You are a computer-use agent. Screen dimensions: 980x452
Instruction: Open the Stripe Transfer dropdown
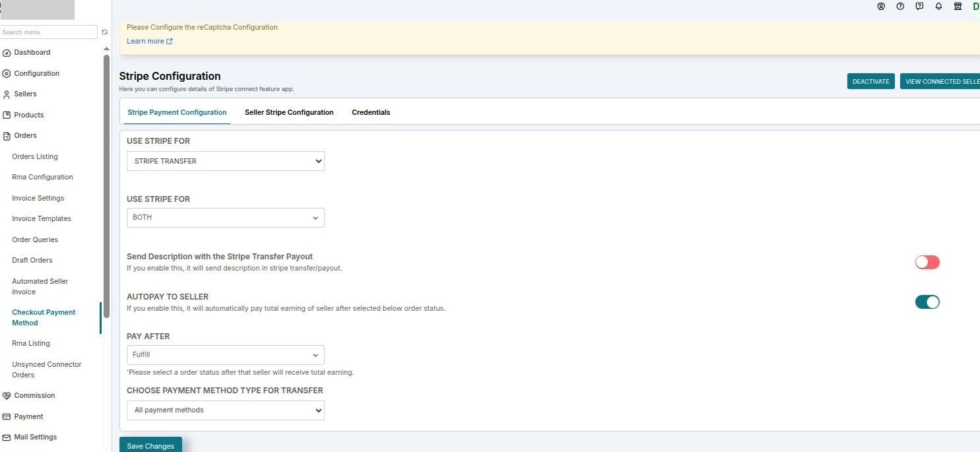pyautogui.click(x=226, y=161)
